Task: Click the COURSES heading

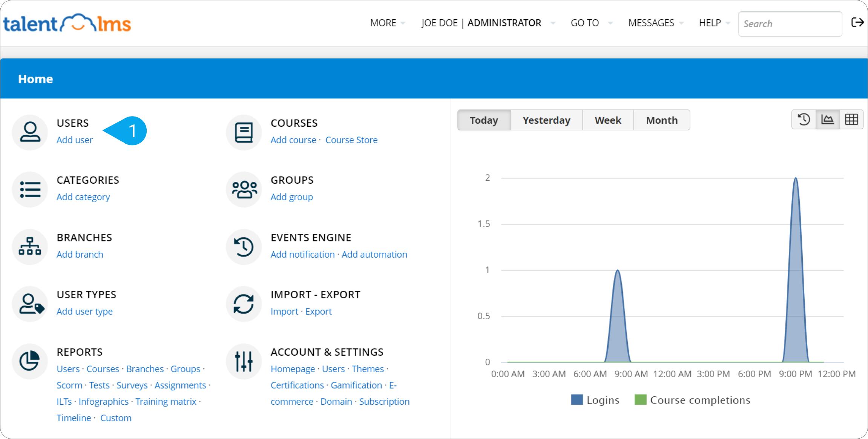Action: (294, 123)
